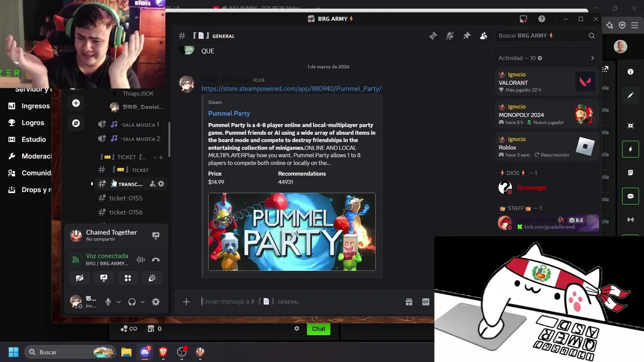This screenshot has width=644, height=362.
Task: Open the voice Activities launcher button
Action: 128,278
